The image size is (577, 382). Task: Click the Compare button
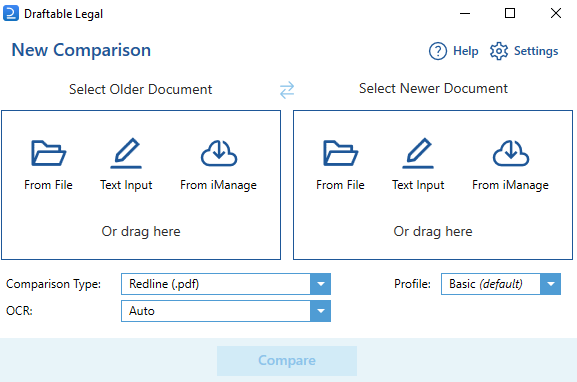pos(287,360)
